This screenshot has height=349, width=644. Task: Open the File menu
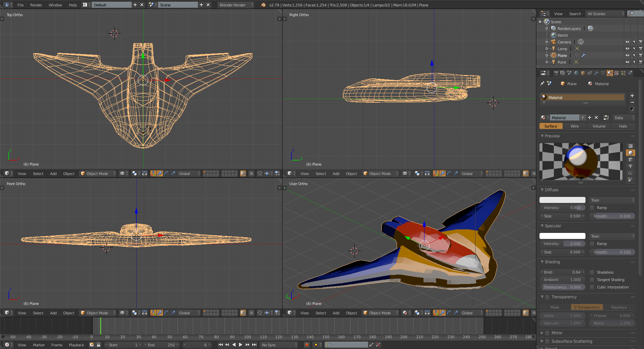coord(21,5)
